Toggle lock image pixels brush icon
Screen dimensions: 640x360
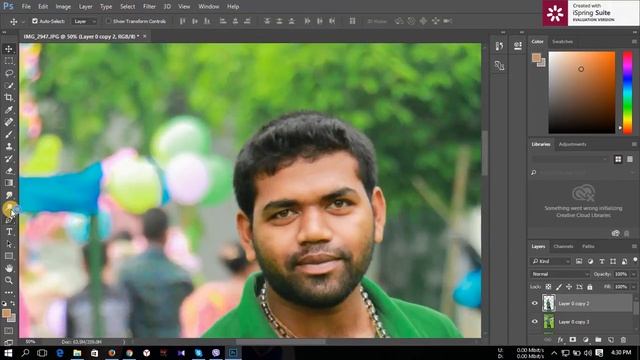point(559,287)
